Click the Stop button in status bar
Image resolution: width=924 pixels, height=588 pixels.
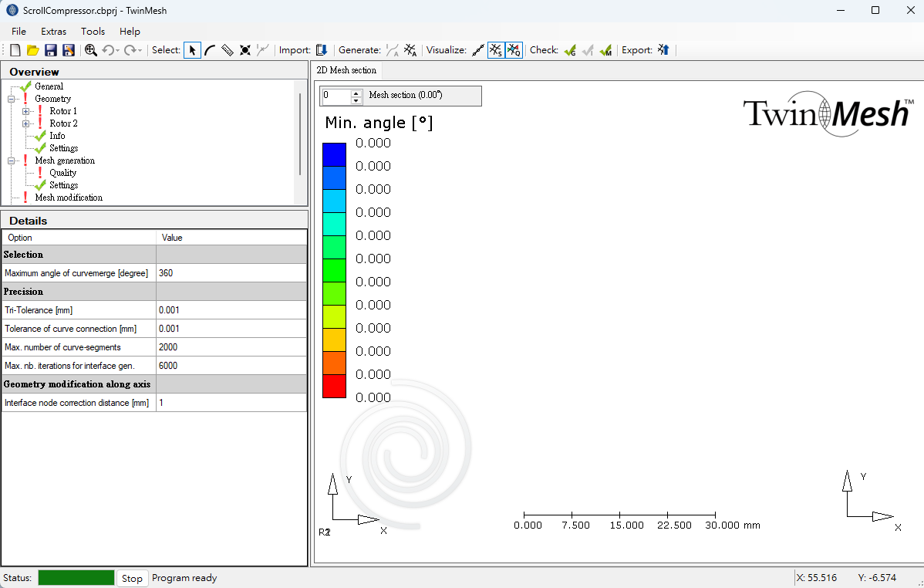pos(132,579)
